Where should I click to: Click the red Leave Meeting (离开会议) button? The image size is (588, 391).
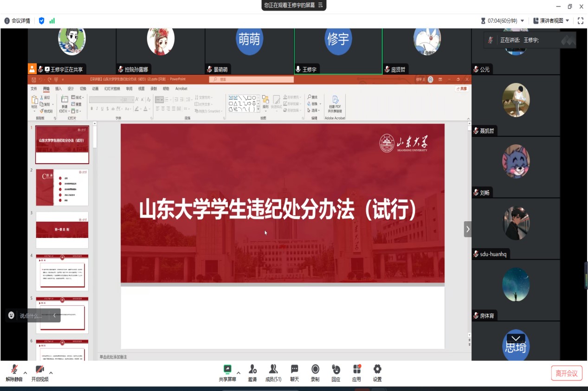[567, 373]
